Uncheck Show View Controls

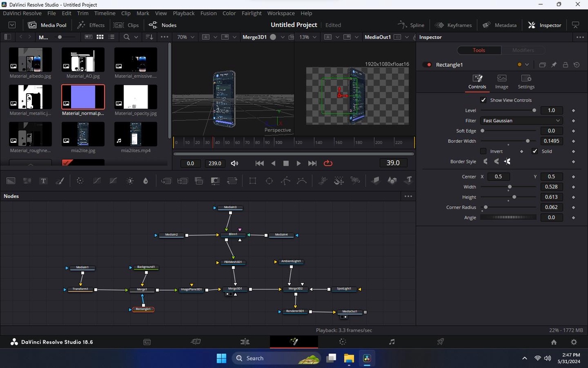coord(483,100)
